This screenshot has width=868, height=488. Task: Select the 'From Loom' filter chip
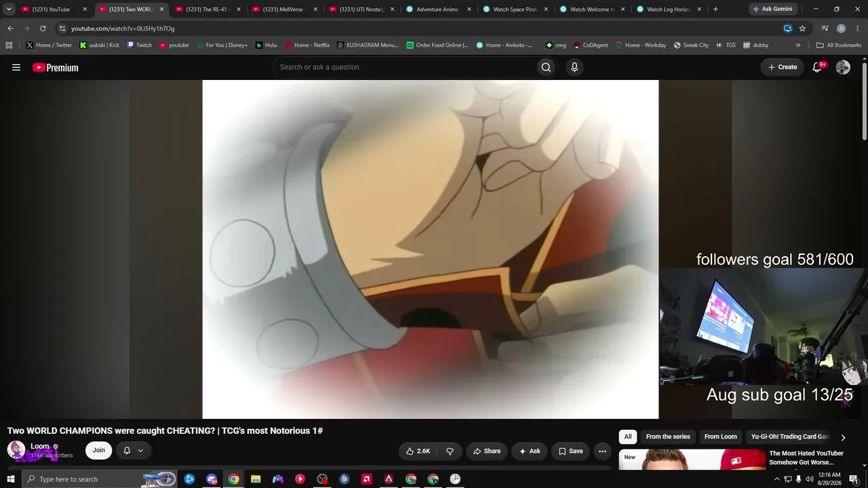[721, 437]
